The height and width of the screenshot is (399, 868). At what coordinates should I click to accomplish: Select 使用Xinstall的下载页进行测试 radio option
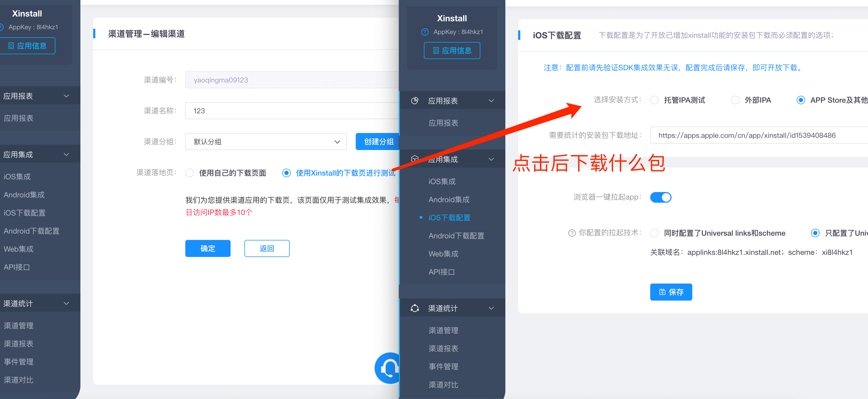tap(286, 173)
